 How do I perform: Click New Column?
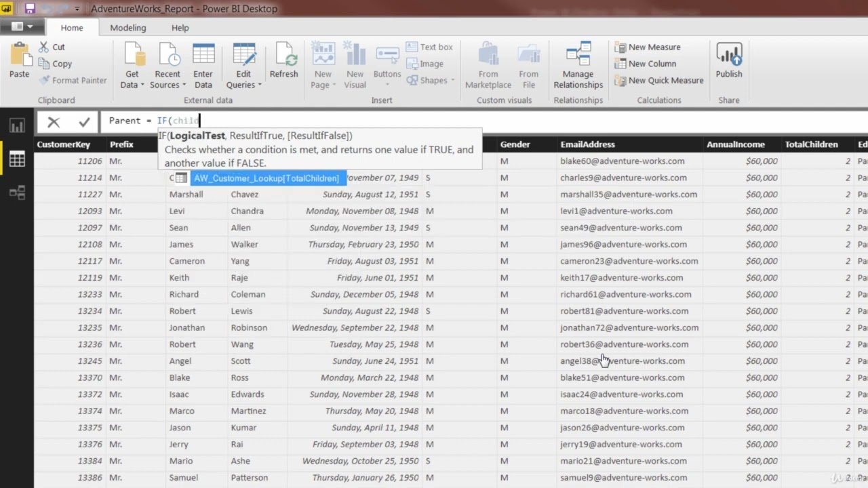(x=646, y=64)
